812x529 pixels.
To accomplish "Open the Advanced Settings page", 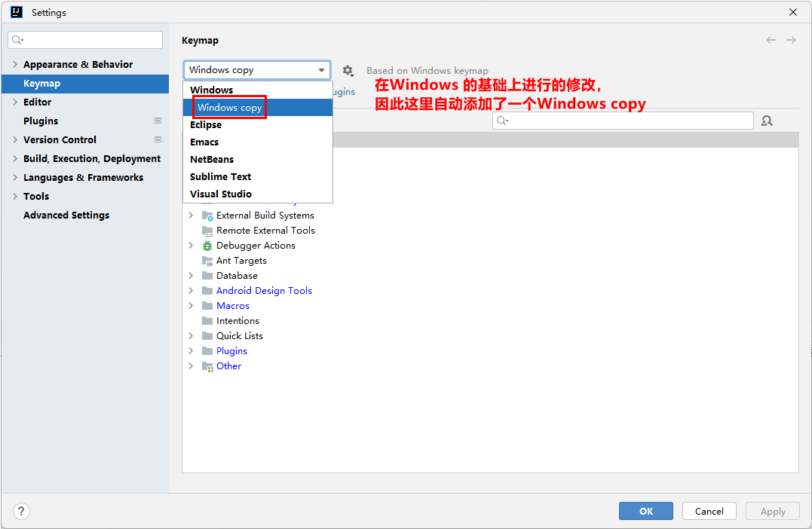I will (x=85, y=215).
